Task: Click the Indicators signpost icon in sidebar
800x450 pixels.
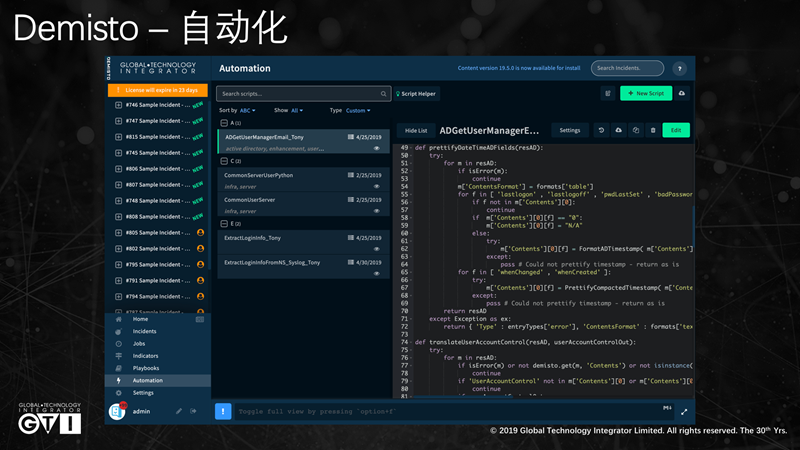Action: point(118,356)
